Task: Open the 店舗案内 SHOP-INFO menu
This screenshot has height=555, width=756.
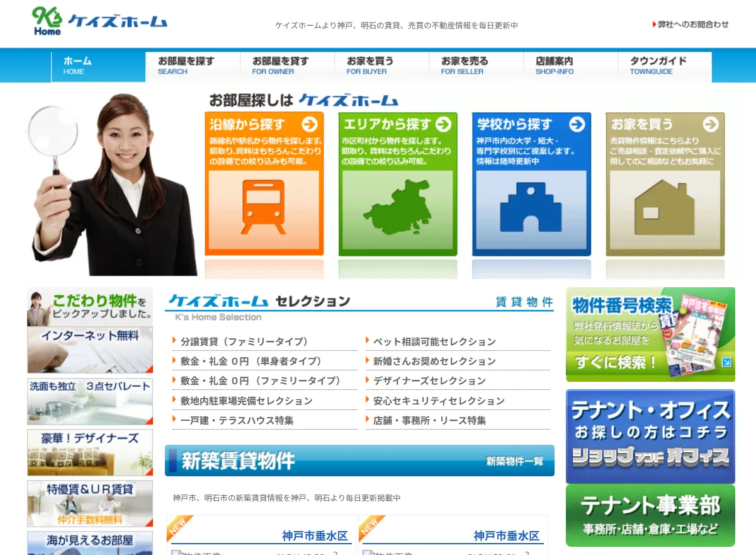Action: point(570,66)
